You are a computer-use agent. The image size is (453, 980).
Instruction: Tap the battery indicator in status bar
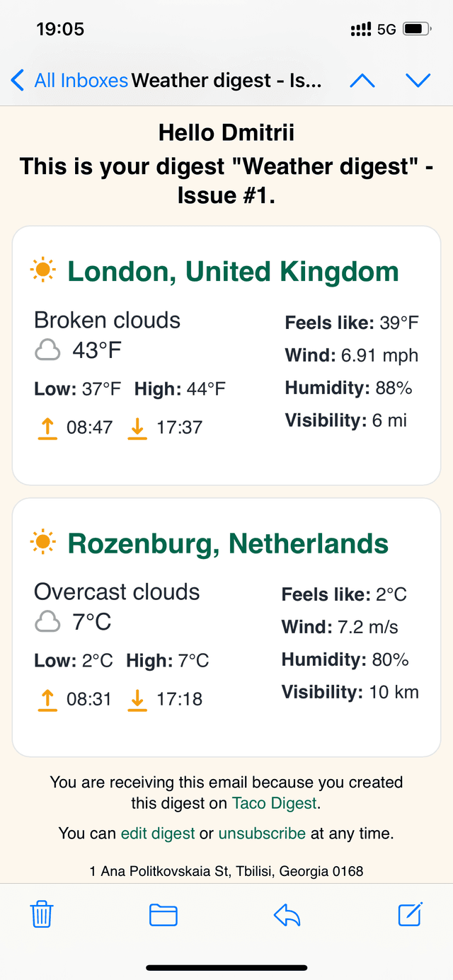(x=417, y=29)
